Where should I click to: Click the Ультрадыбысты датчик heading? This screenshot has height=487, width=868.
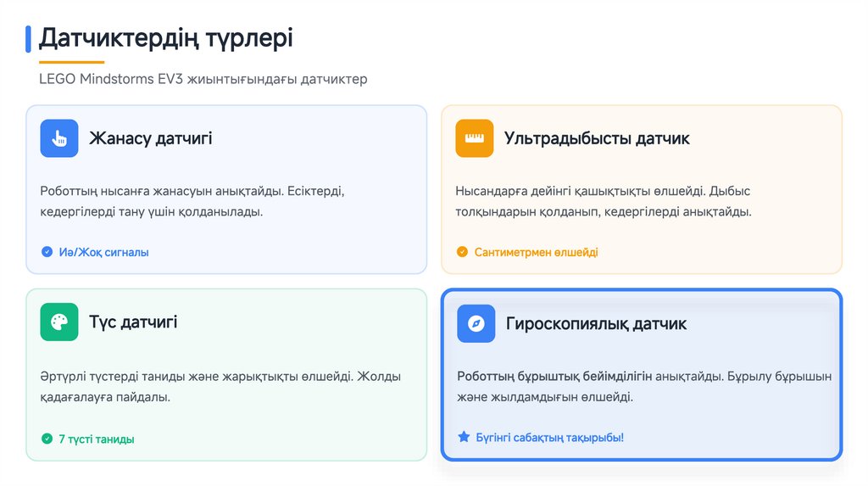pyautogui.click(x=597, y=138)
